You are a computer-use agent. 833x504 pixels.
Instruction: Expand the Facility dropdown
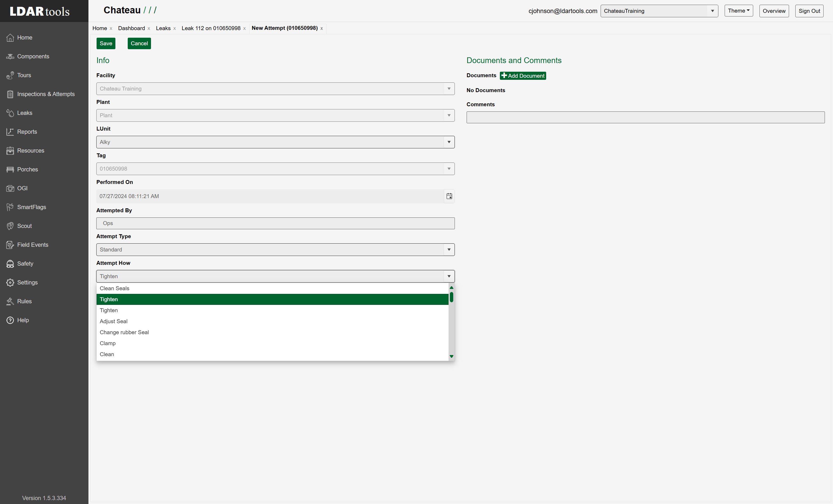coord(449,88)
